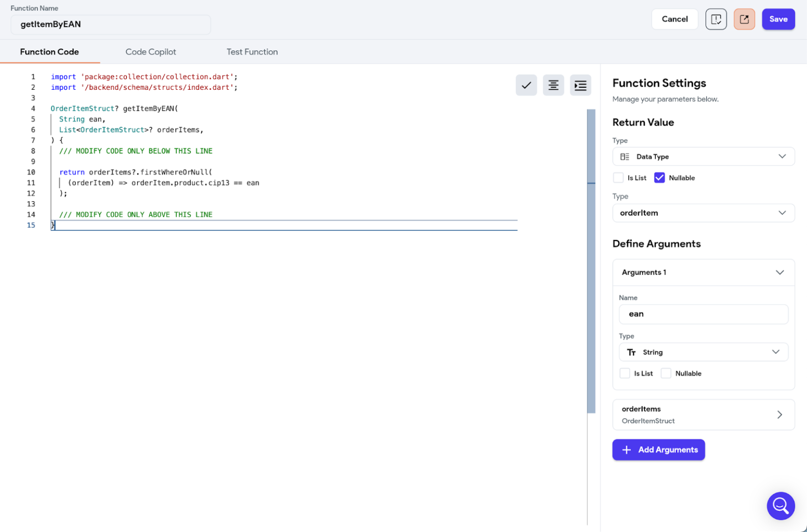The width and height of the screenshot is (807, 532).
Task: Disable the Nullable return value checkbox
Action: [x=660, y=178]
